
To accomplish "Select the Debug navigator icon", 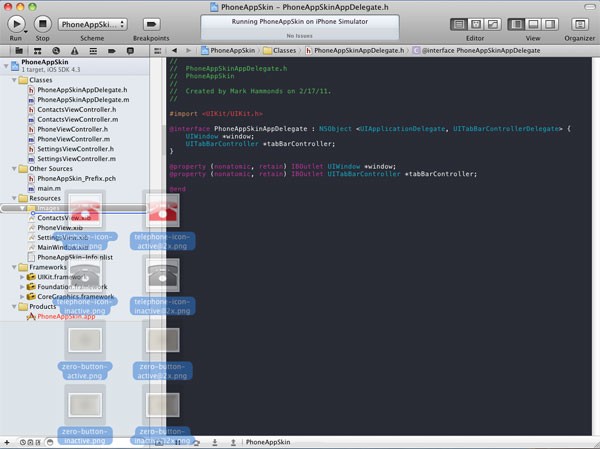I will (x=93, y=51).
